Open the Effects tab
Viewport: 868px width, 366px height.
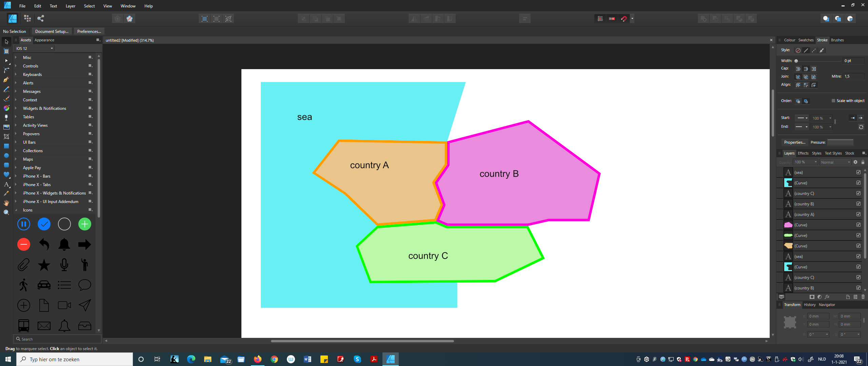pyautogui.click(x=803, y=153)
